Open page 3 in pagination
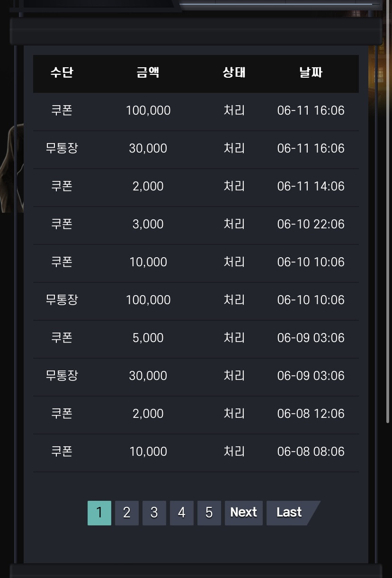 tap(154, 513)
